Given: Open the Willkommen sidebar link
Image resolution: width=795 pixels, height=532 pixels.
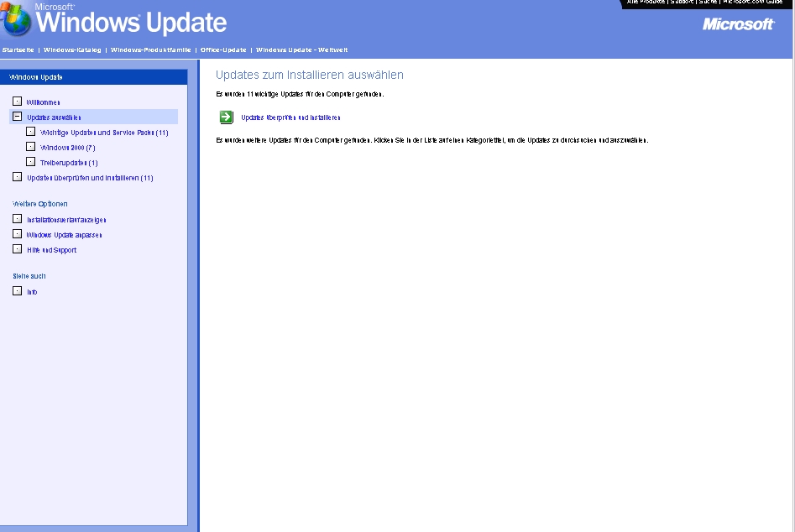Looking at the screenshot, I should tap(43, 102).
